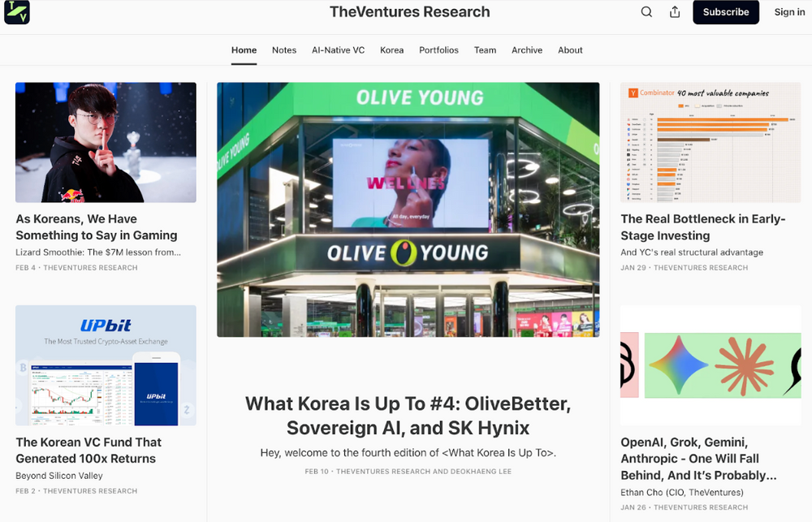
Task: Open the Archive tab
Action: (x=527, y=50)
